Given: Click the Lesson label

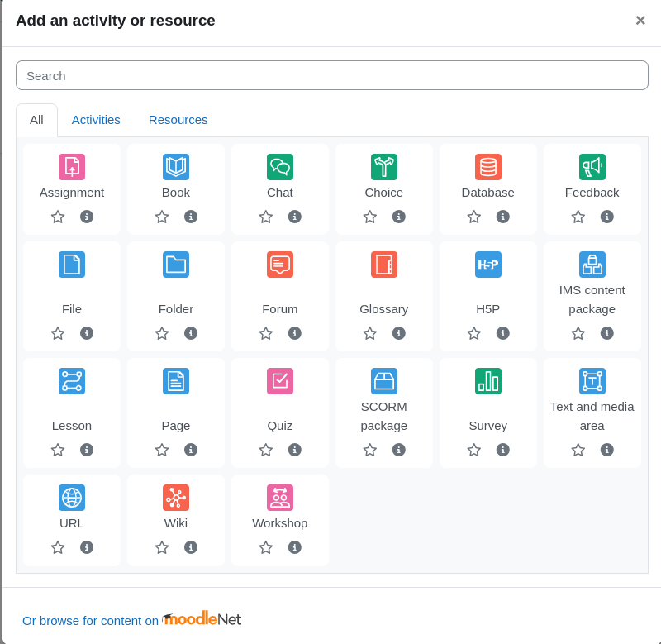Looking at the screenshot, I should pyautogui.click(x=72, y=426).
